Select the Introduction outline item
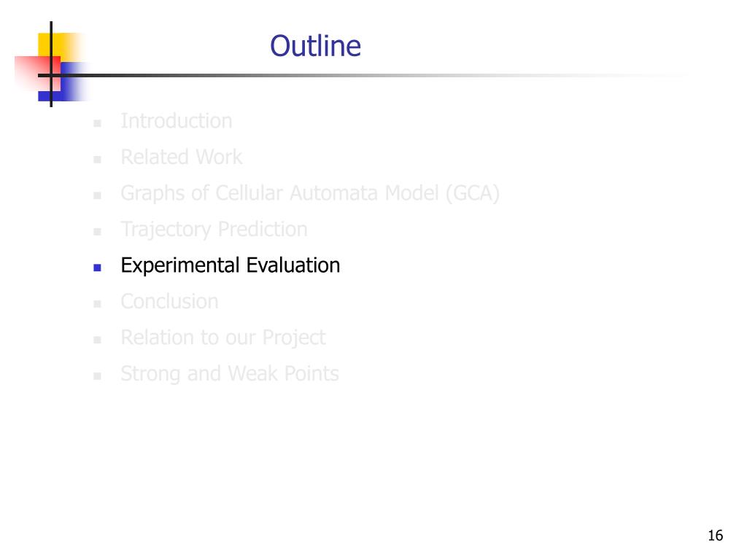Screen dimensions: 747x560 pos(177,121)
